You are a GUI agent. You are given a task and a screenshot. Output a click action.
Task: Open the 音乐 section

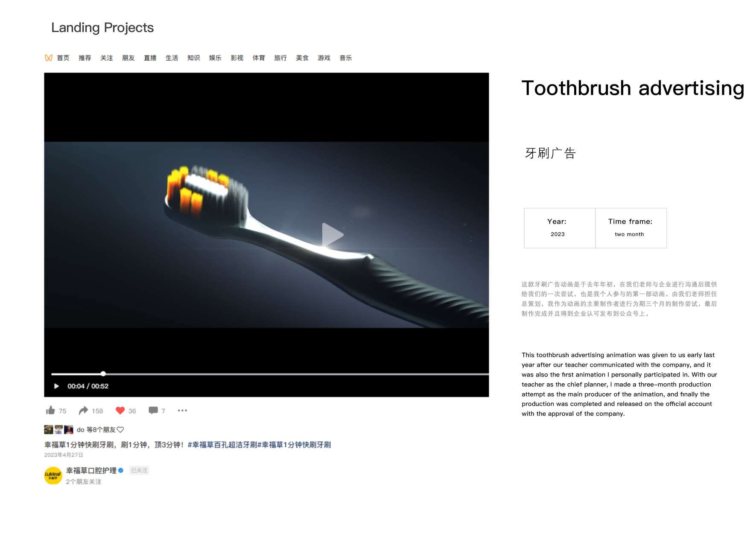pyautogui.click(x=346, y=58)
